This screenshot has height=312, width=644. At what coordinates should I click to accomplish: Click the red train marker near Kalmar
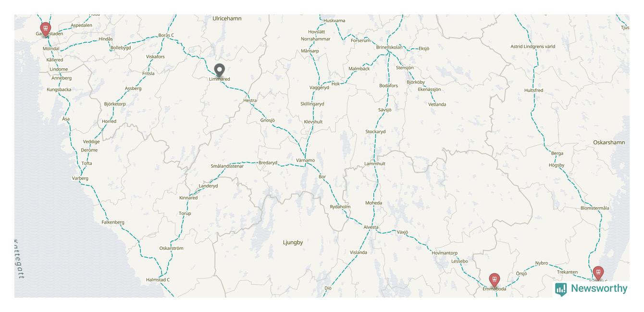coord(598,274)
